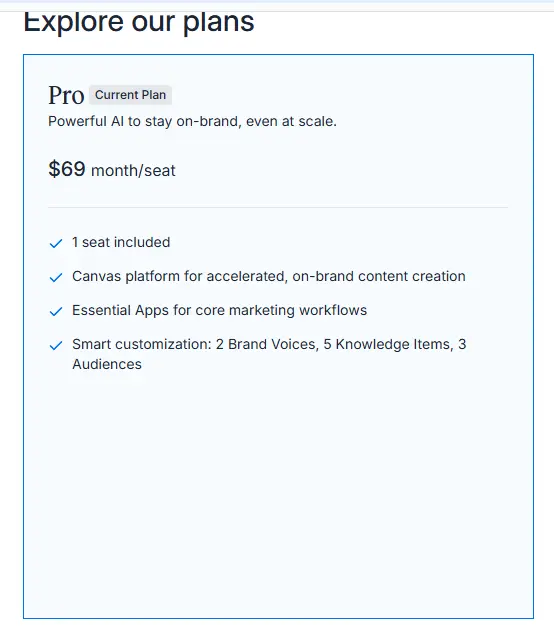Click the Powerful AI to stay on-brand tagline
This screenshot has width=554, height=644.
(192, 122)
